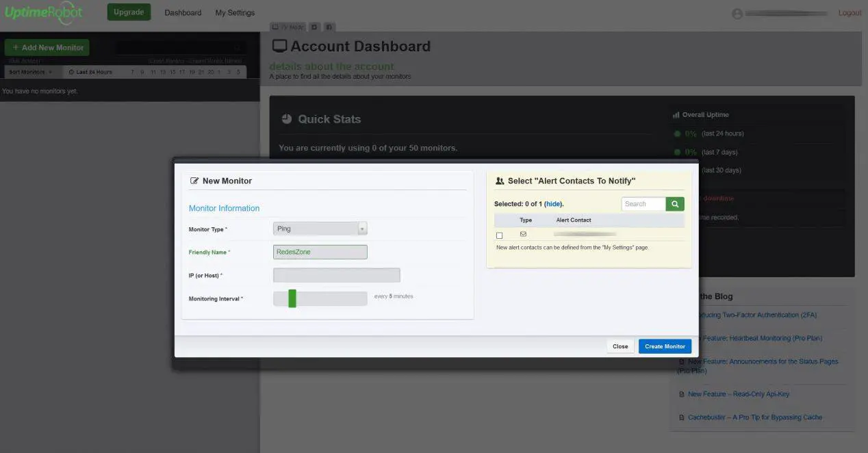Click the Close button in dialog
868x453 pixels.
click(620, 346)
